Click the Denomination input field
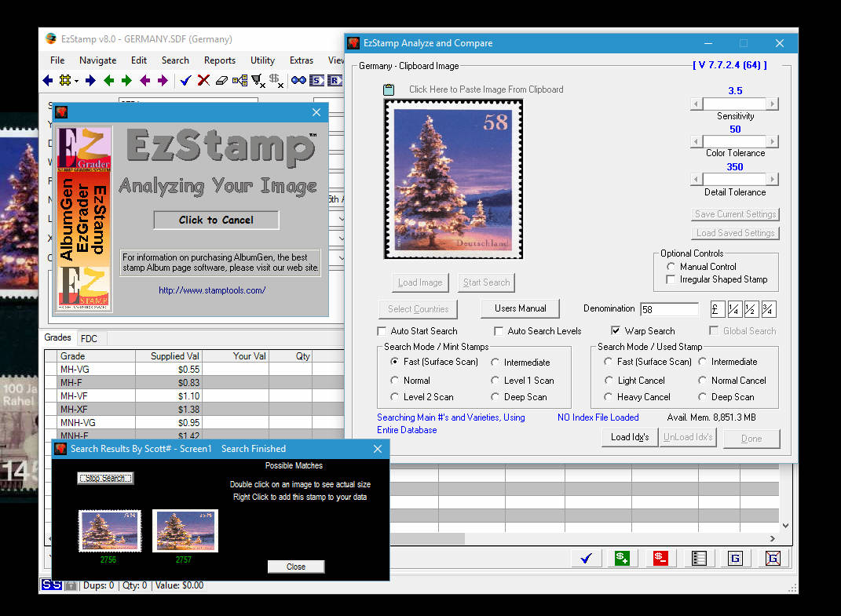This screenshot has height=616, width=841. (x=669, y=309)
